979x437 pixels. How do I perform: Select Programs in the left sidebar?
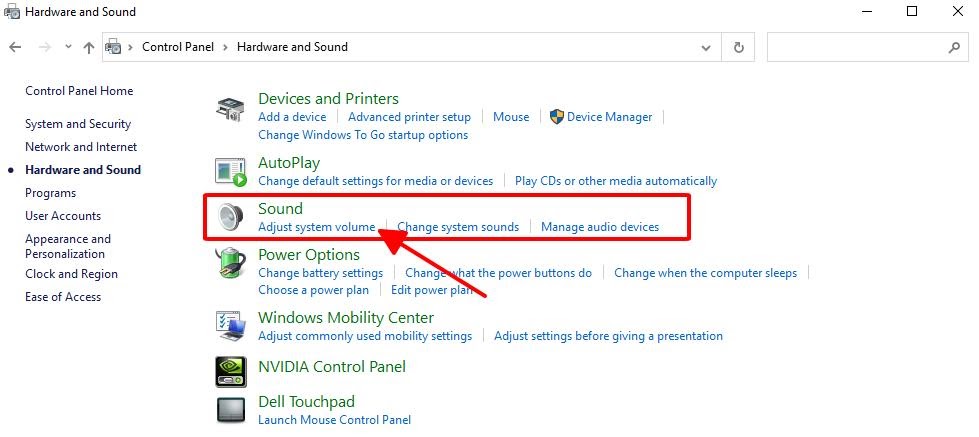coord(51,193)
